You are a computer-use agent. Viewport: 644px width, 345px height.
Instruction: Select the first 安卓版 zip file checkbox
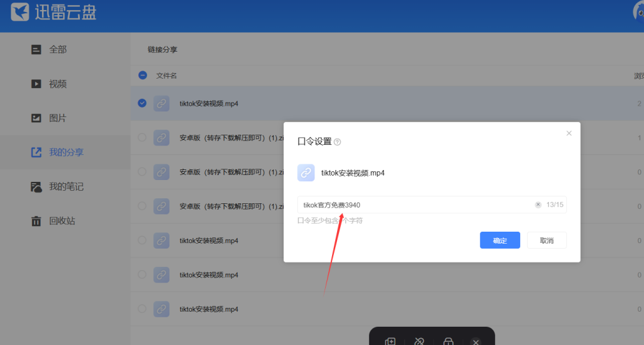[142, 137]
